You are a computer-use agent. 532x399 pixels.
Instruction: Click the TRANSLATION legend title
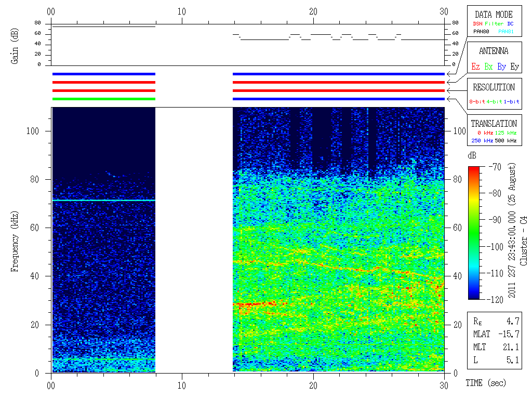click(x=494, y=124)
